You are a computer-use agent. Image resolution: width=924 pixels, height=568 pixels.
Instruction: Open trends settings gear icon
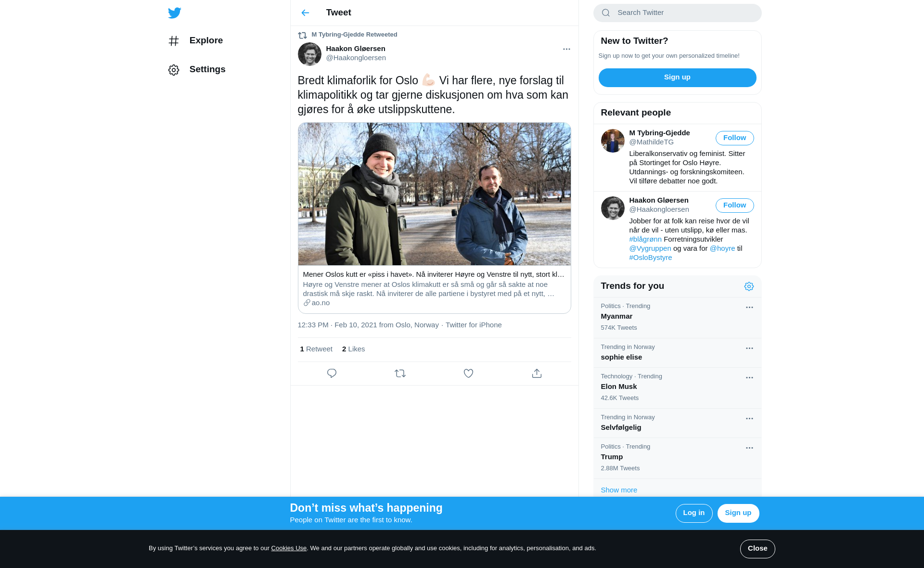point(749,286)
